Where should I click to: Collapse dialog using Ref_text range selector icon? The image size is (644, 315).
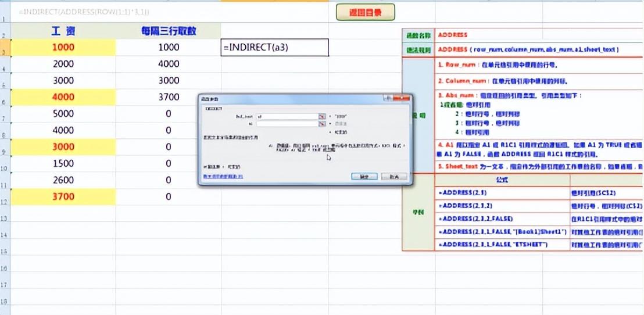coord(323,117)
